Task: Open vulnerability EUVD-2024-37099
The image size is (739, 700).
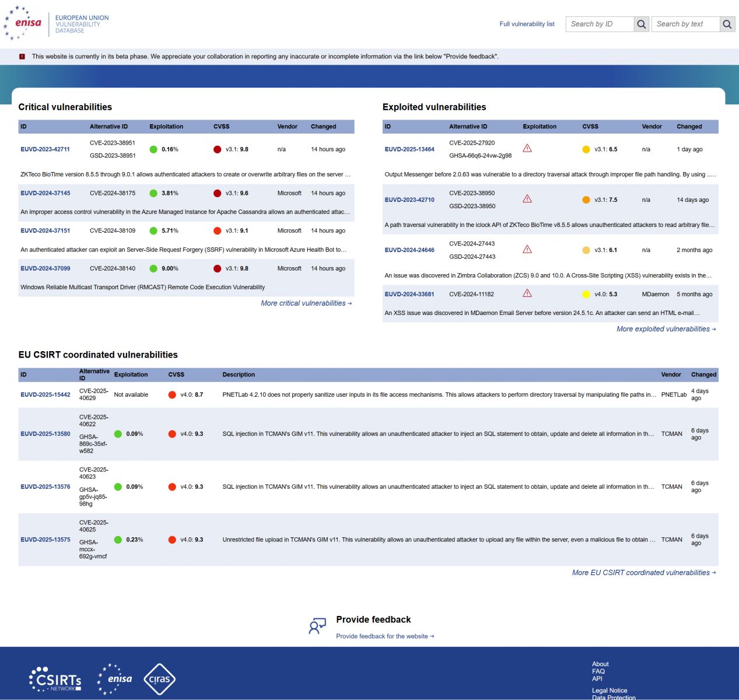Action: [x=45, y=269]
